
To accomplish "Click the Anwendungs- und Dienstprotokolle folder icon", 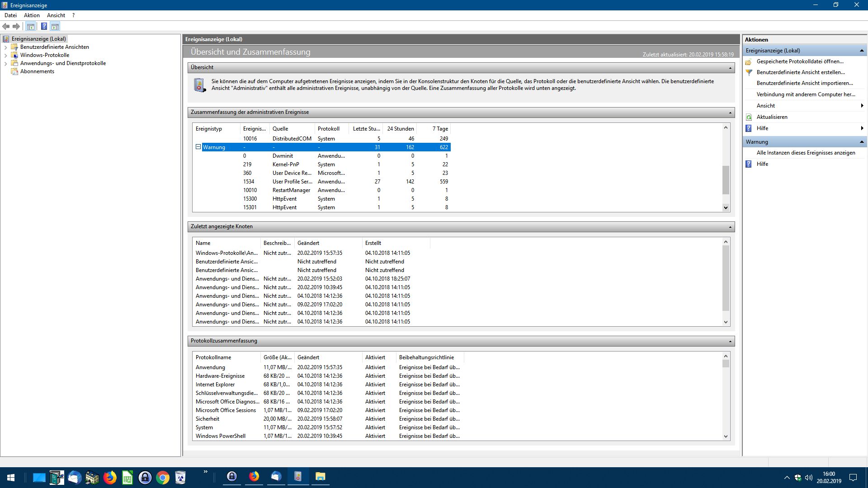I will click(14, 63).
